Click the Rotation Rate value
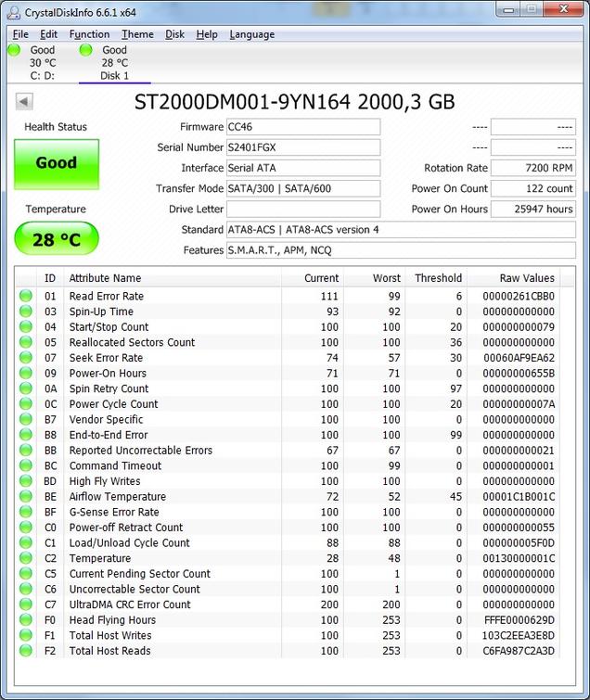This screenshot has height=700, width=590. click(x=533, y=168)
